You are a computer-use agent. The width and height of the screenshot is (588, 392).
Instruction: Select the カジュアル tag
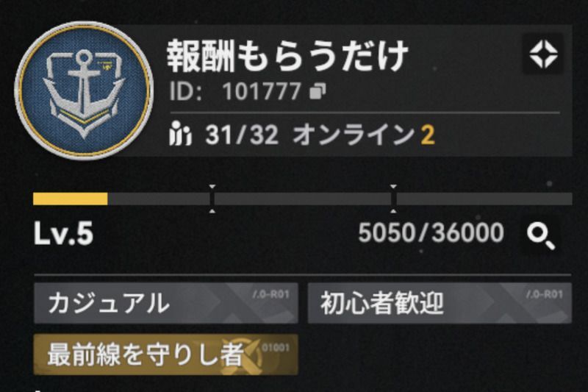click(166, 303)
